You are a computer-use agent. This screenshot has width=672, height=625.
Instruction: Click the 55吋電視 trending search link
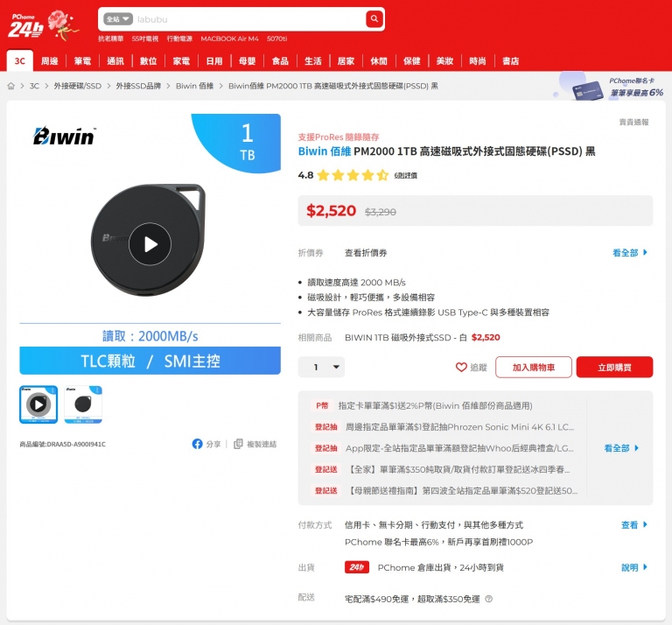145,39
